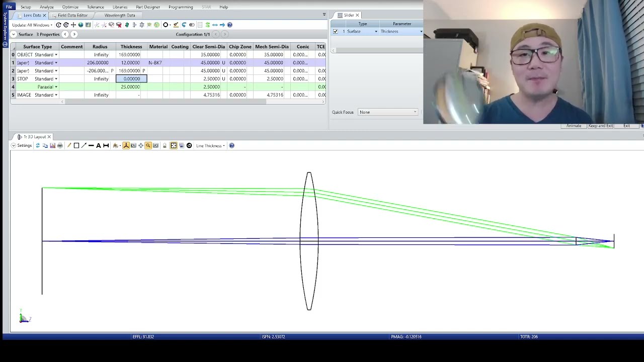Open the Libraries ribbon tab
This screenshot has width=644, height=362.
(120, 7)
